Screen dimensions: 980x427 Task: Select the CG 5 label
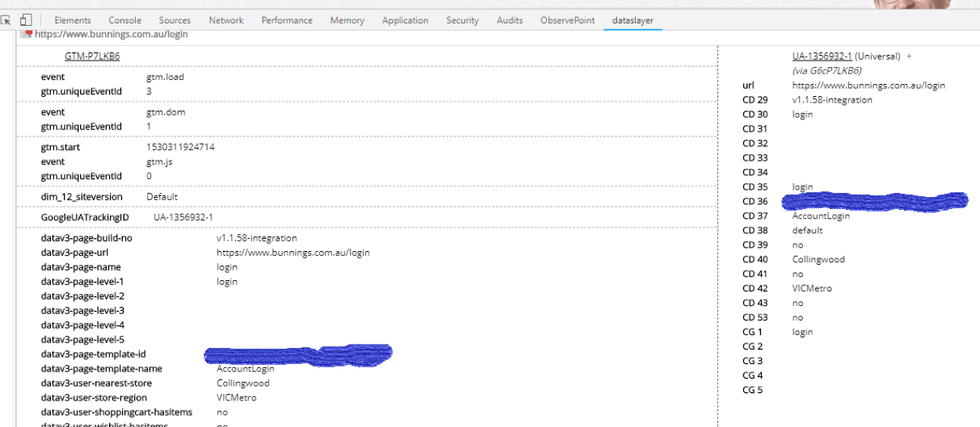point(752,391)
